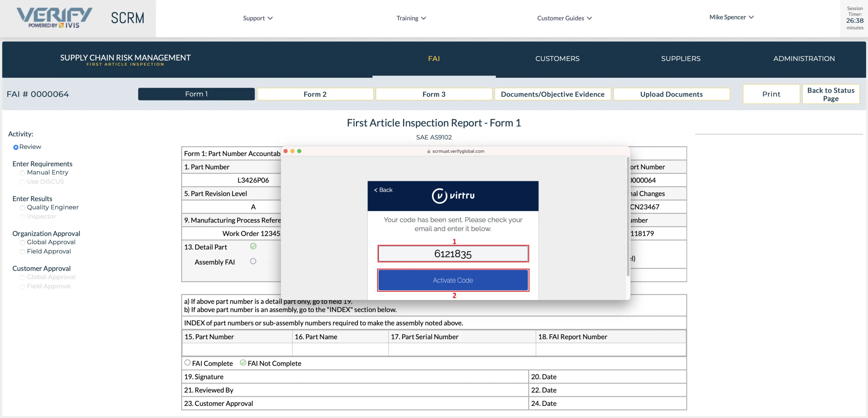Open the Mike Spencer user menu

point(732,17)
